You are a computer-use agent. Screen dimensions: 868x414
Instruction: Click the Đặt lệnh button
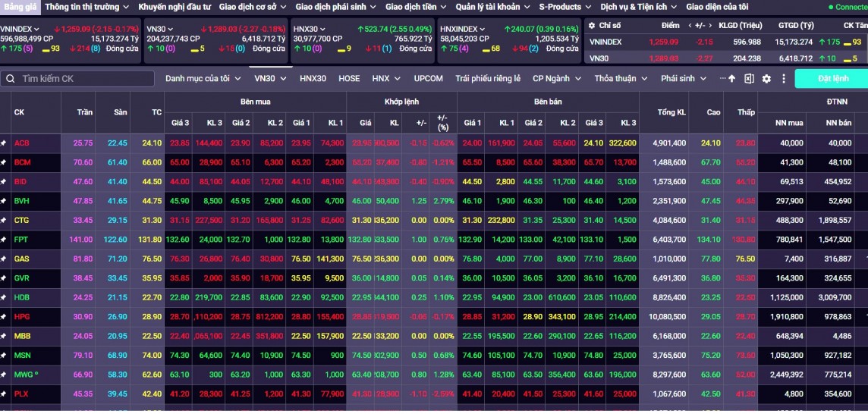click(832, 79)
